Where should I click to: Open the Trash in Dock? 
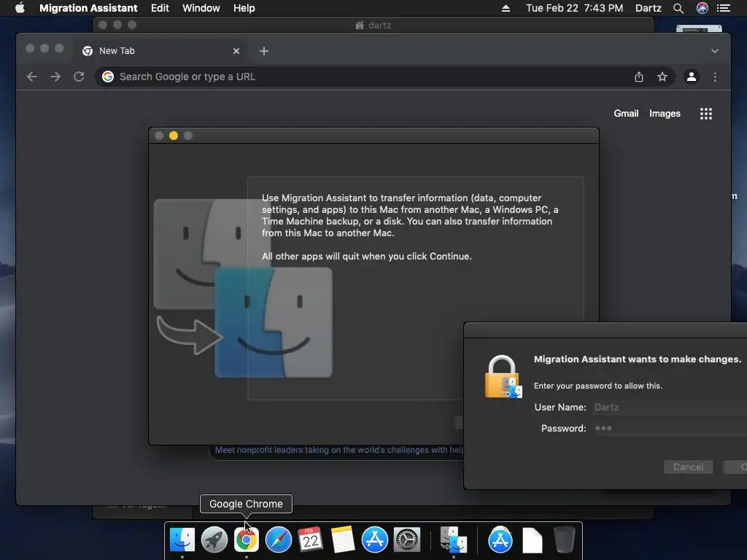(565, 540)
